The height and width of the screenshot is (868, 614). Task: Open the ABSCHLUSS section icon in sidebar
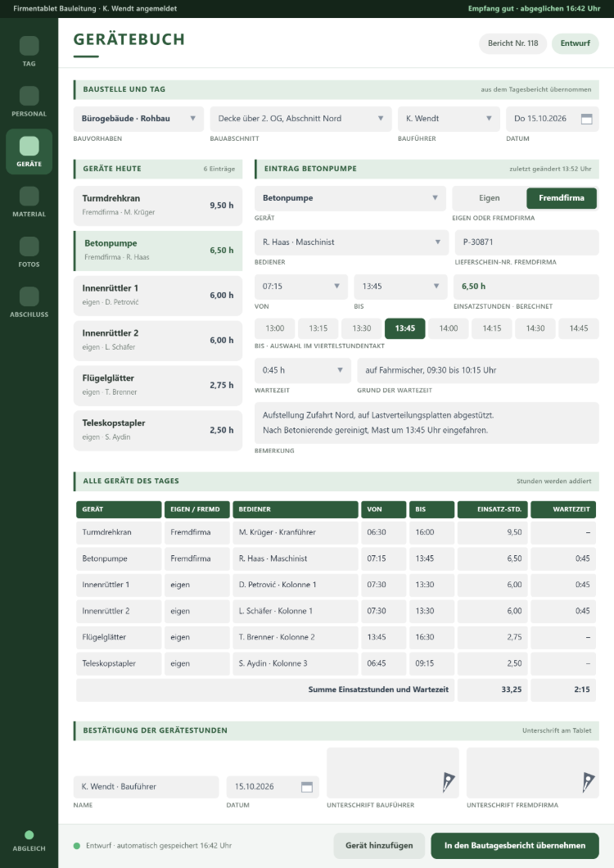pyautogui.click(x=29, y=296)
